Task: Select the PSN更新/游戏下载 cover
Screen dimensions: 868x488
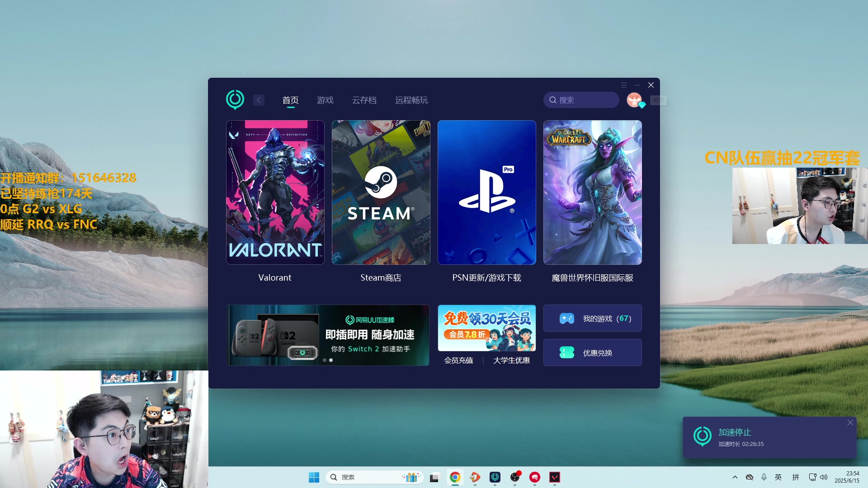Action: [x=487, y=192]
